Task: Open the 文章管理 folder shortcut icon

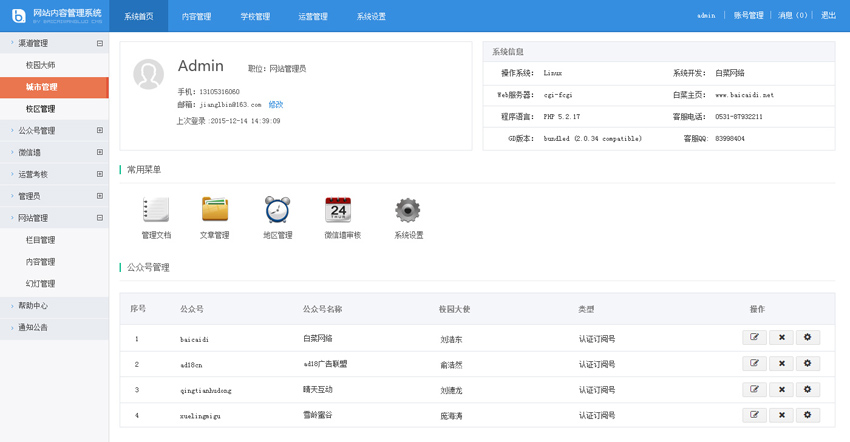Action: 215,209
